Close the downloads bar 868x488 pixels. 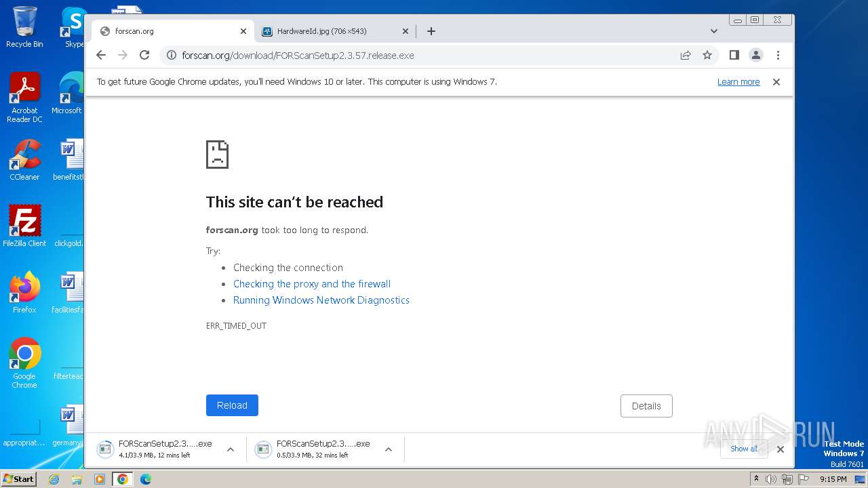[x=781, y=449]
